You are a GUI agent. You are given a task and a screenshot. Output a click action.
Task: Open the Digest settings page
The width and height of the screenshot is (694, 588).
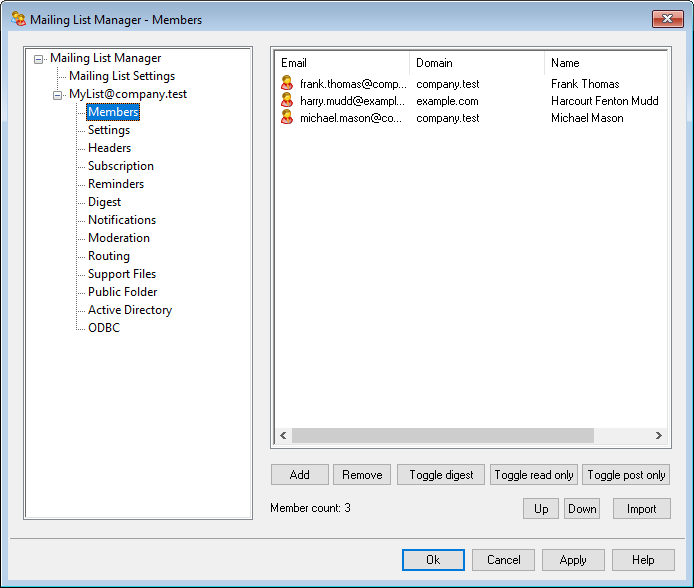104,202
